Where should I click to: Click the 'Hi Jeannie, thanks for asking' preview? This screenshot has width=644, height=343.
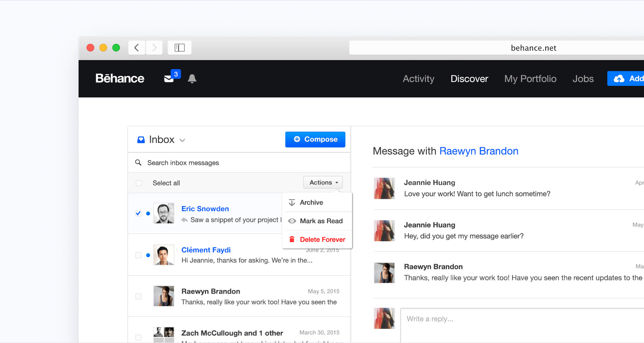[x=247, y=260]
